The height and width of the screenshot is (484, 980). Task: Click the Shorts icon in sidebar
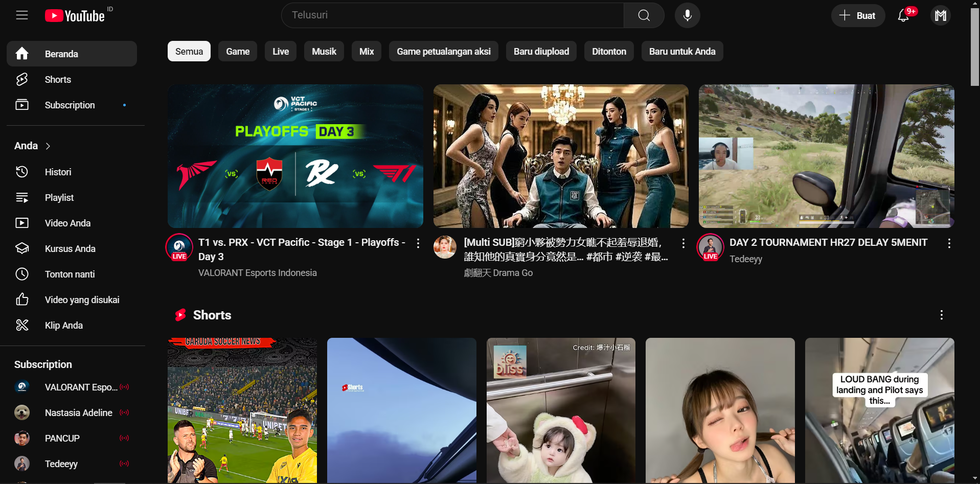(x=22, y=79)
